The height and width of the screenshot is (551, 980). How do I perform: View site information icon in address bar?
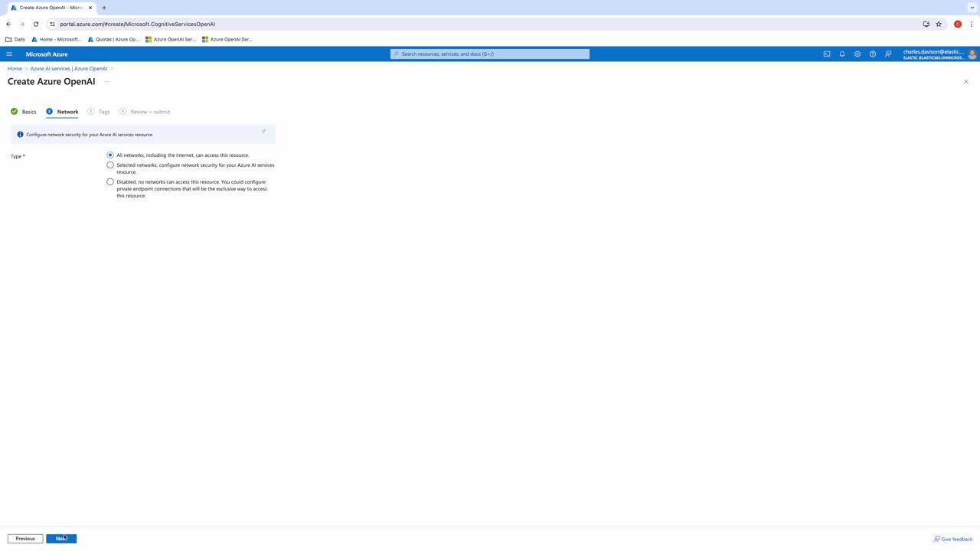[x=52, y=24]
